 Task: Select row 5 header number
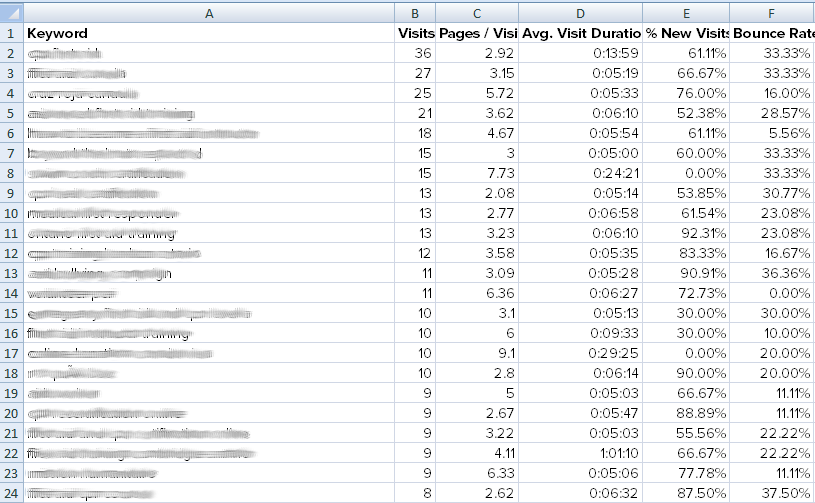(11, 113)
